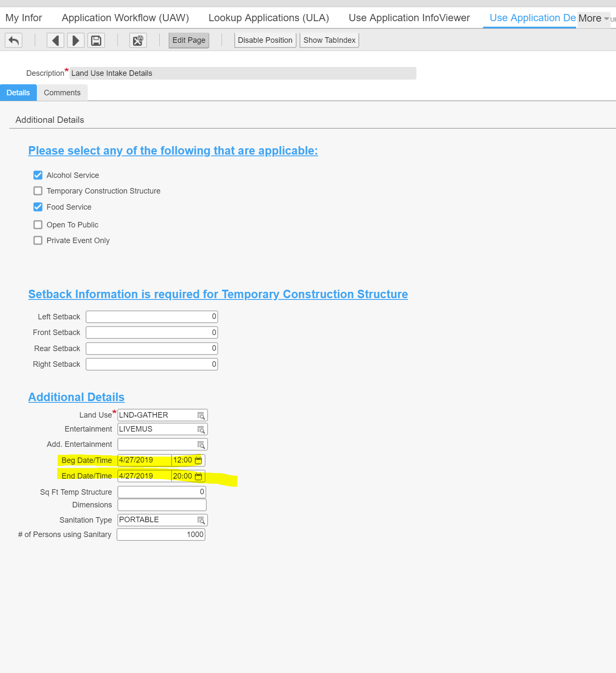The image size is (616, 673).
Task: Switch to Comments tab
Action: point(62,93)
